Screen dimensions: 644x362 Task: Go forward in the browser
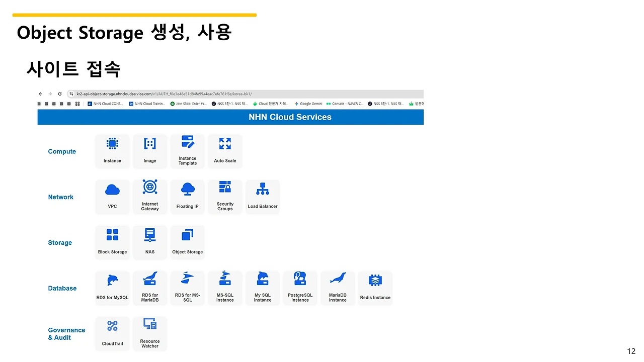pos(50,94)
